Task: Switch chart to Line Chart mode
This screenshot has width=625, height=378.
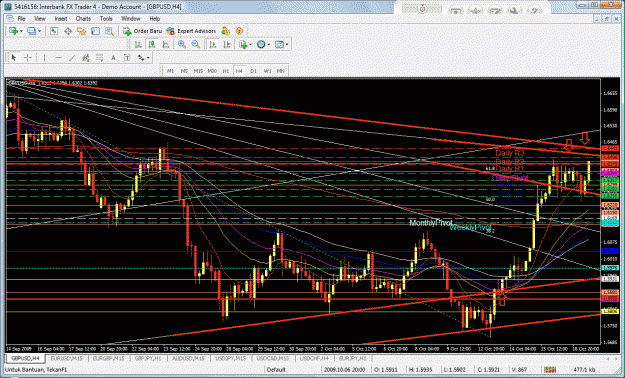Action: (x=165, y=45)
